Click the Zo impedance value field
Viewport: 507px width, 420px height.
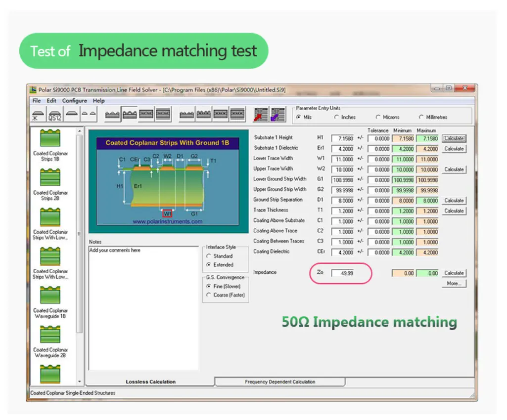tap(342, 273)
